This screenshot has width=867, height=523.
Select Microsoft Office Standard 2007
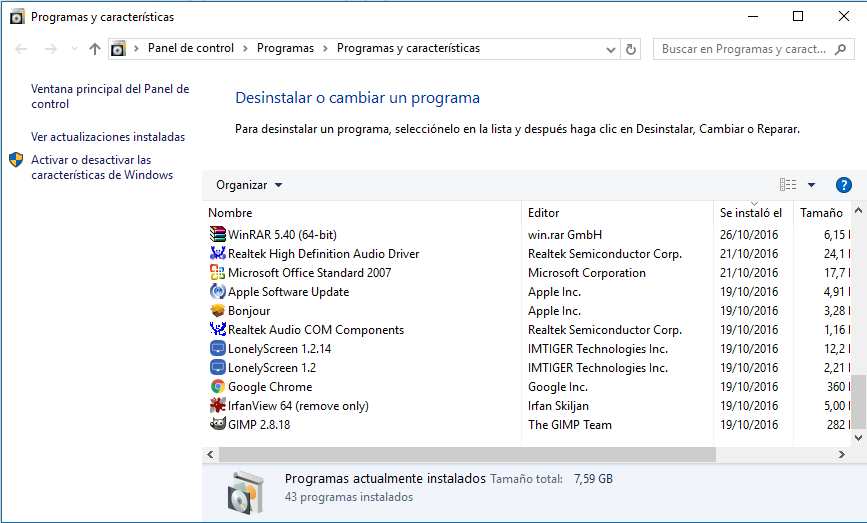coord(309,273)
